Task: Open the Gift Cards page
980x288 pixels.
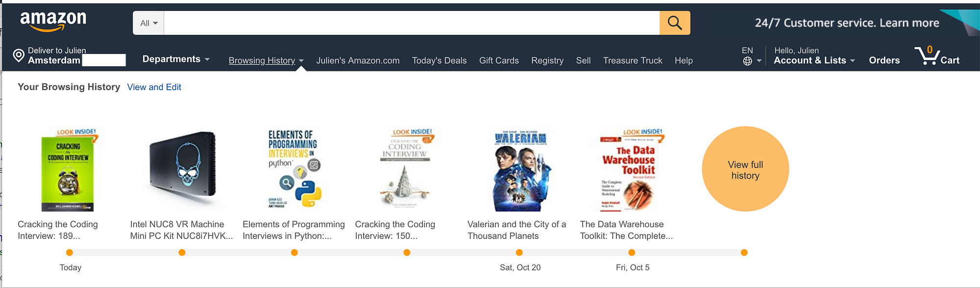Action: pyautogui.click(x=499, y=60)
